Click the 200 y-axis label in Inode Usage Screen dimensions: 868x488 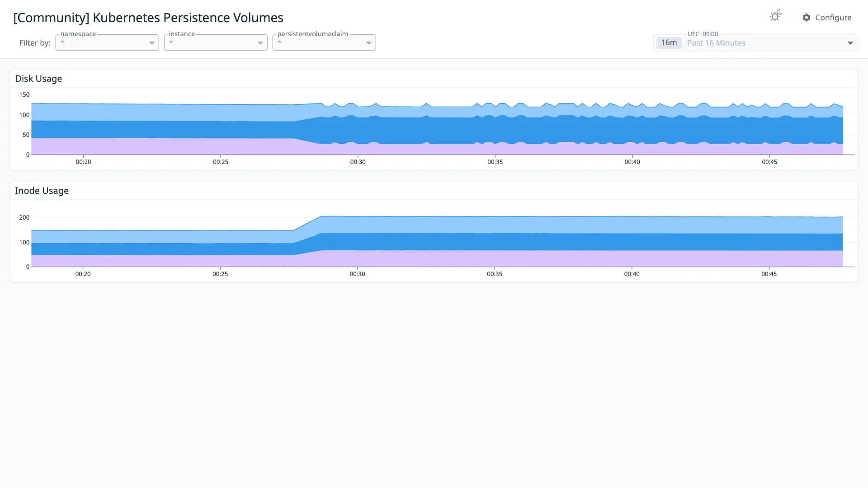pyautogui.click(x=24, y=217)
